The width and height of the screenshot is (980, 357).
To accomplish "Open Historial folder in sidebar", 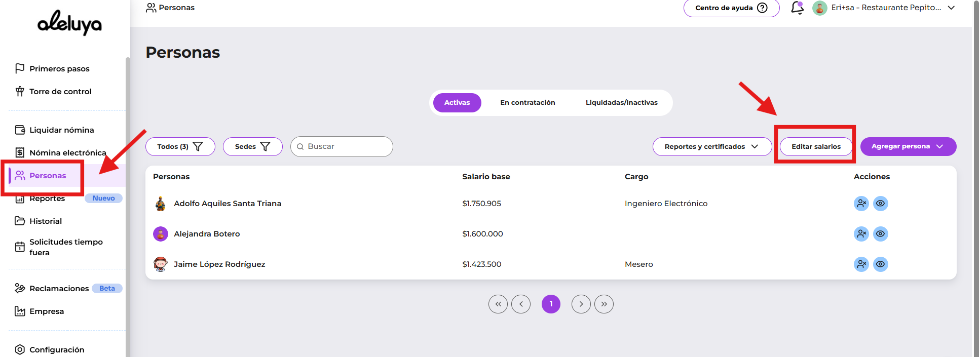I will pos(45,221).
